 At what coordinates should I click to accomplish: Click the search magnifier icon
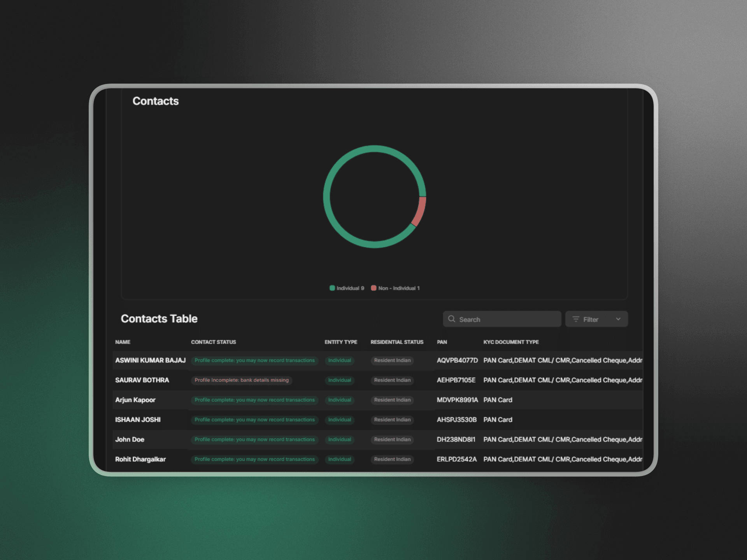coord(451,319)
